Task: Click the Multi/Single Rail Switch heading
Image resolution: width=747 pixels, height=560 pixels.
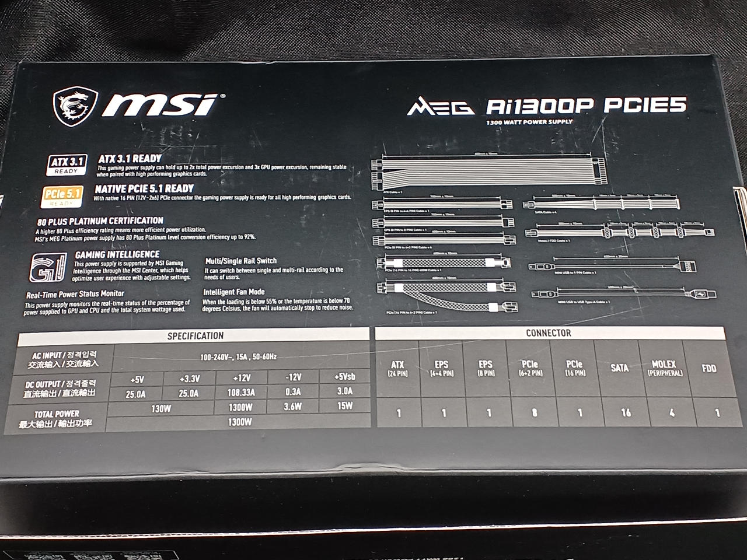Action: click(x=240, y=261)
